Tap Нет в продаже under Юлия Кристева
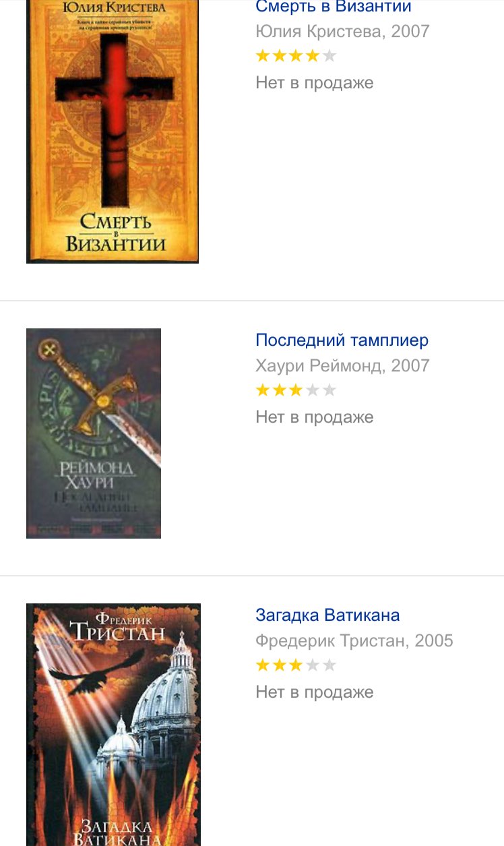 [315, 83]
